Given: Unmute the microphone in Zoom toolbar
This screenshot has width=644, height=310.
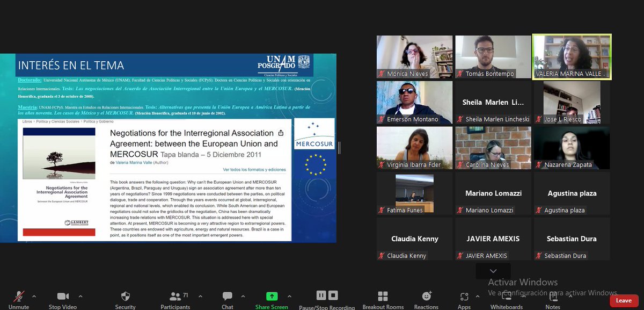Looking at the screenshot, I should [x=19, y=300].
